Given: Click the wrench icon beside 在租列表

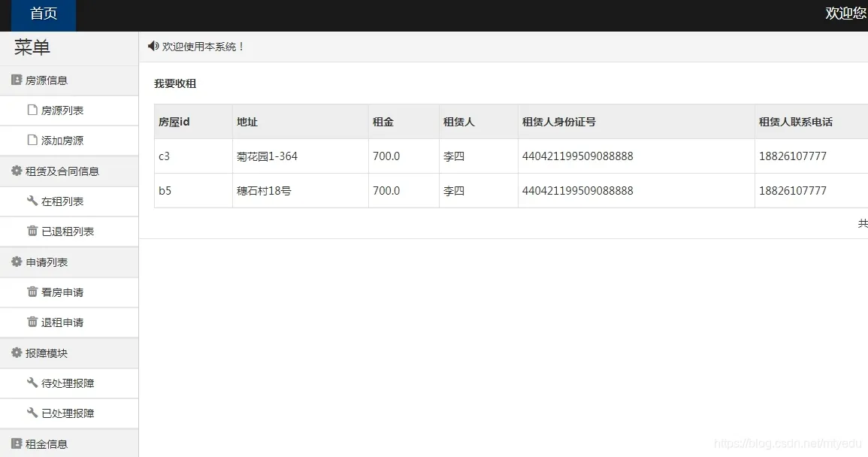Looking at the screenshot, I should (x=32, y=201).
